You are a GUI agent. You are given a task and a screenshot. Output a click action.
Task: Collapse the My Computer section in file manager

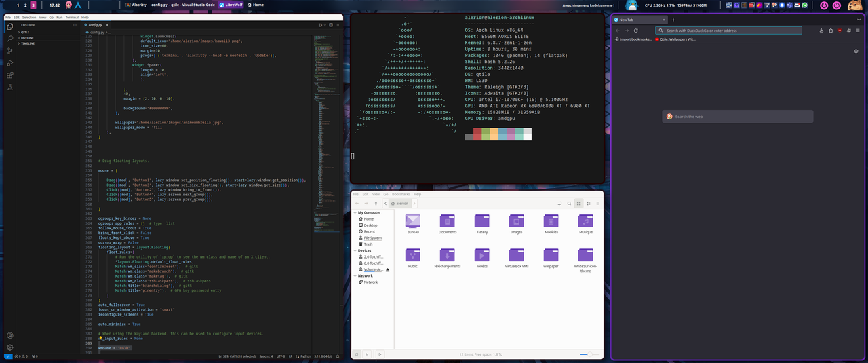355,212
